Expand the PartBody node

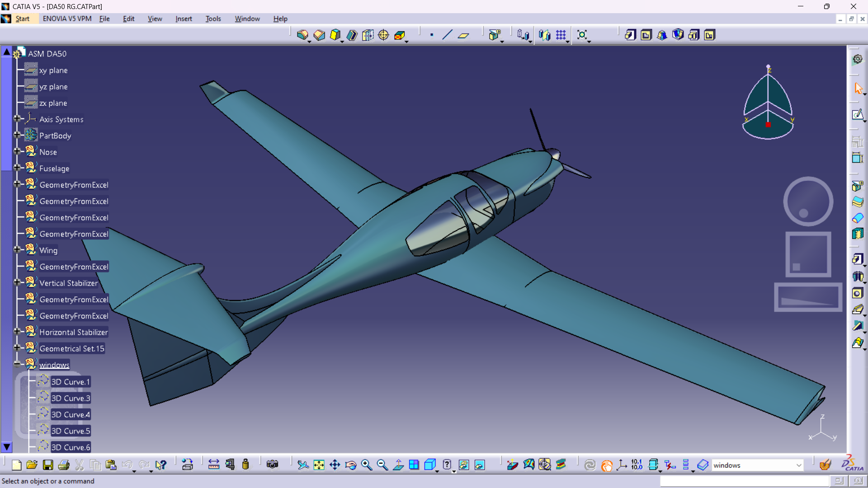tap(17, 135)
